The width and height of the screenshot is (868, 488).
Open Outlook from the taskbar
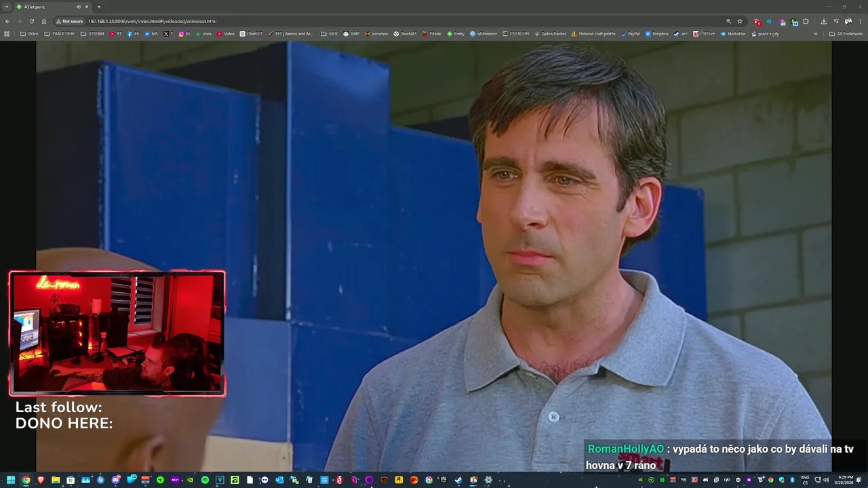279,480
